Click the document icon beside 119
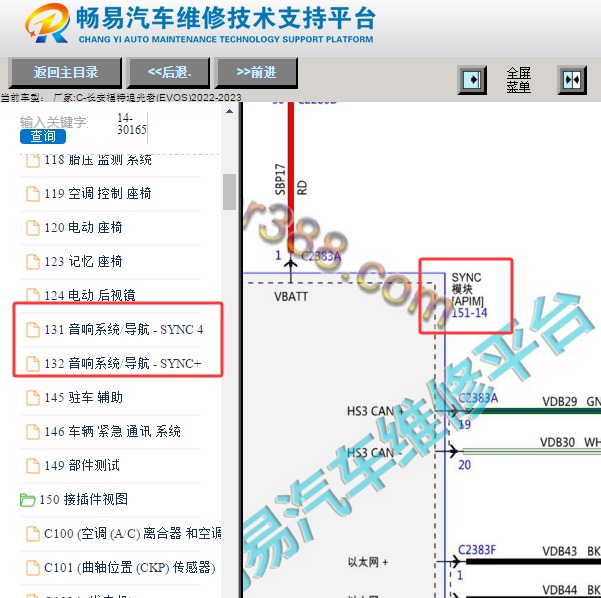The height and width of the screenshot is (598, 601). (33, 194)
